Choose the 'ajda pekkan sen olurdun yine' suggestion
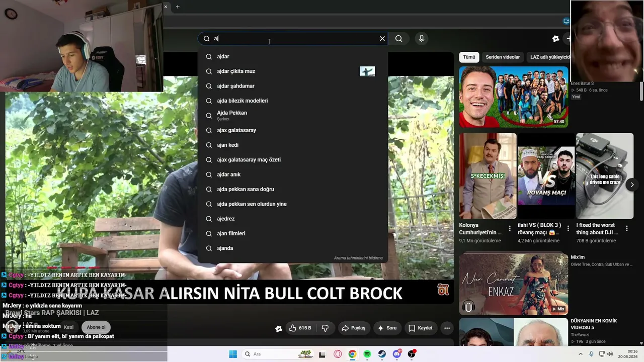Screen dimensions: 644x362 (x=292, y=204)
